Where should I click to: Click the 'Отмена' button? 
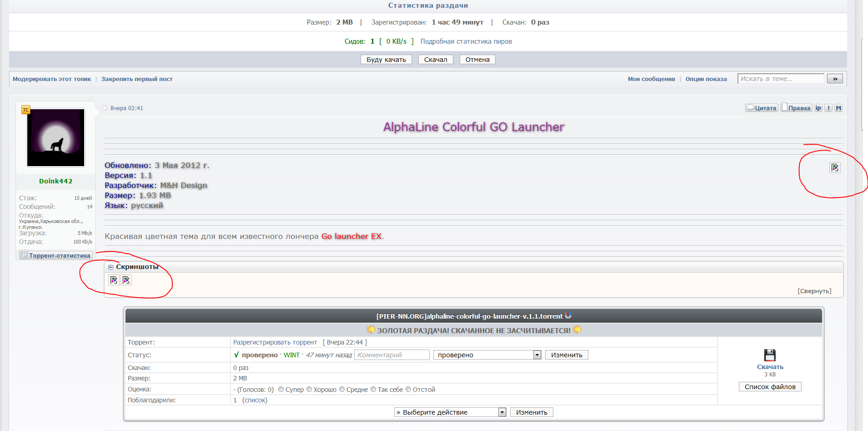pos(477,60)
